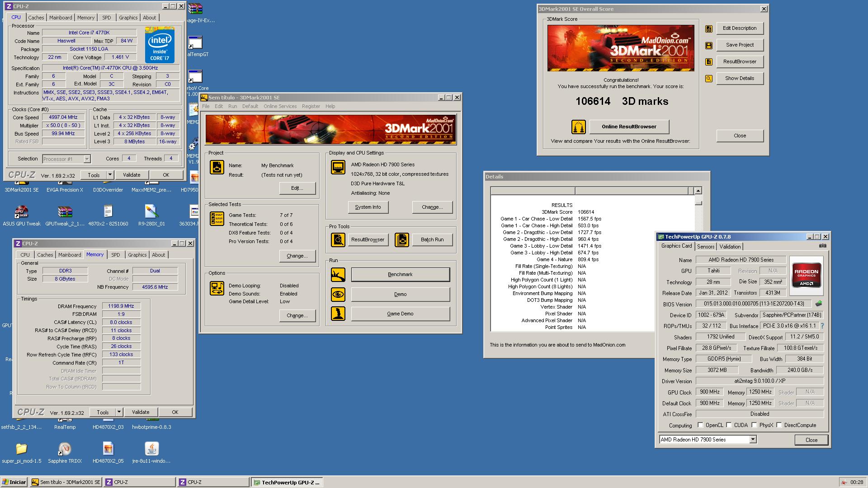This screenshot has height=488, width=868.
Task: Click the Demo eye icon
Action: pyautogui.click(x=338, y=295)
